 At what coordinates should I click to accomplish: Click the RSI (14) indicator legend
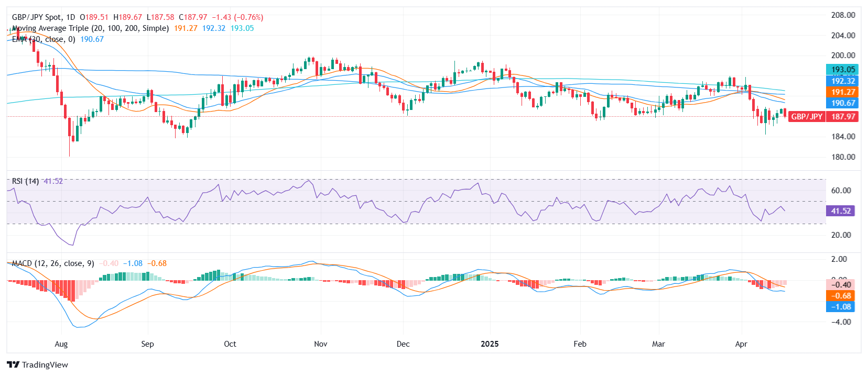click(25, 181)
